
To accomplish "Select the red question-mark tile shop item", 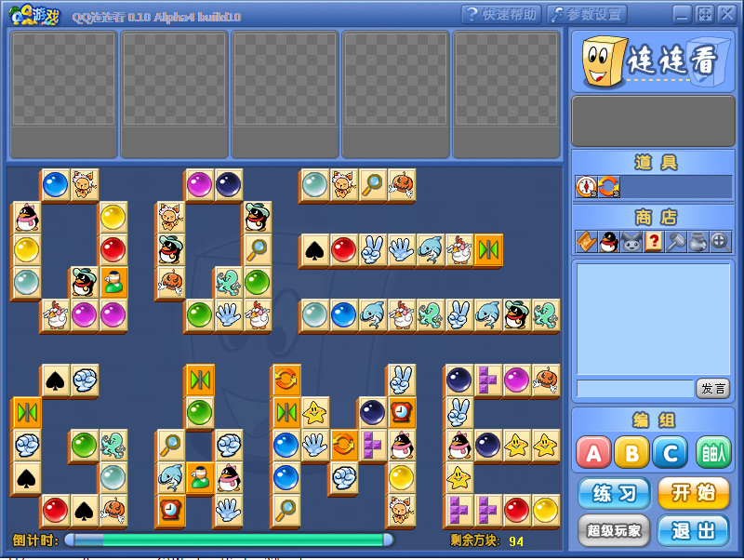I will click(654, 242).
